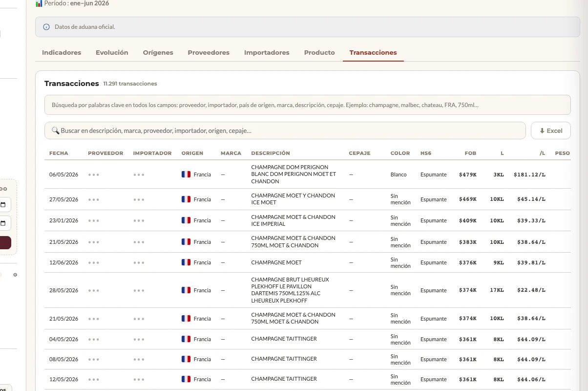The height and width of the screenshot is (391, 588).
Task: Click the France flag in the 04/05/2026 row
Action: 186,339
